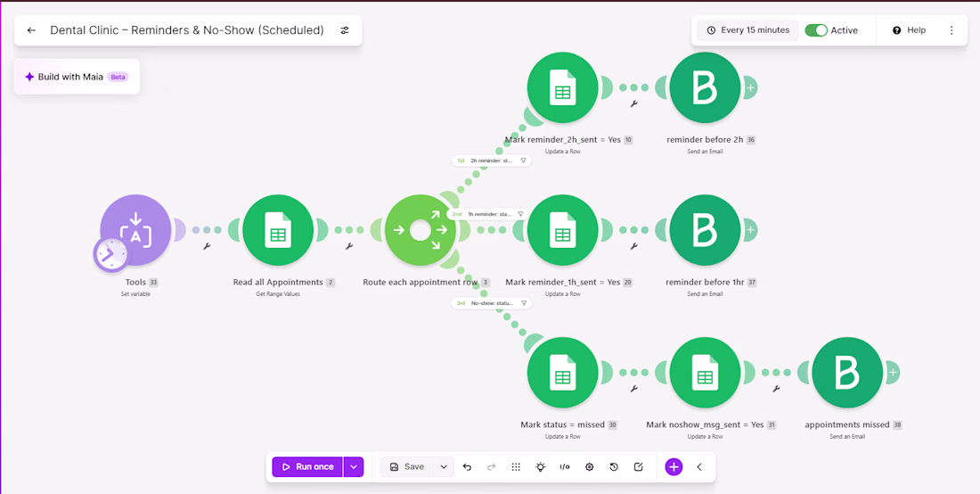The image size is (980, 494).
Task: Open the '2nd 1h reminder' route filter
Action: (x=489, y=214)
